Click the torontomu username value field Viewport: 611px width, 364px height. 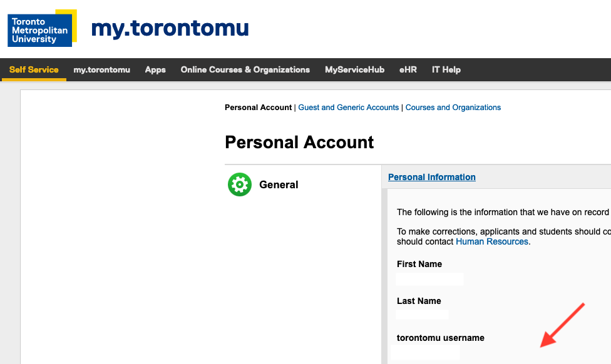pyautogui.click(x=425, y=352)
